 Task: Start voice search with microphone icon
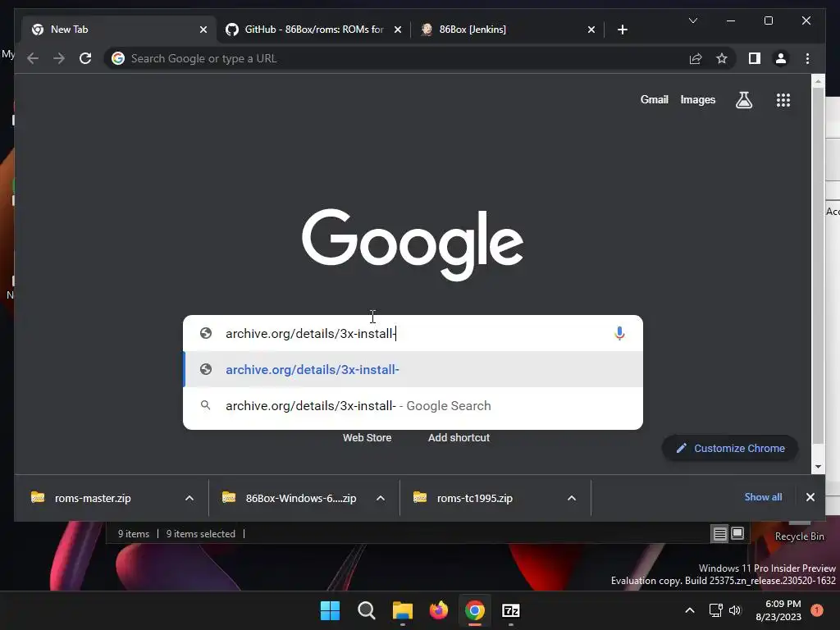click(x=619, y=333)
